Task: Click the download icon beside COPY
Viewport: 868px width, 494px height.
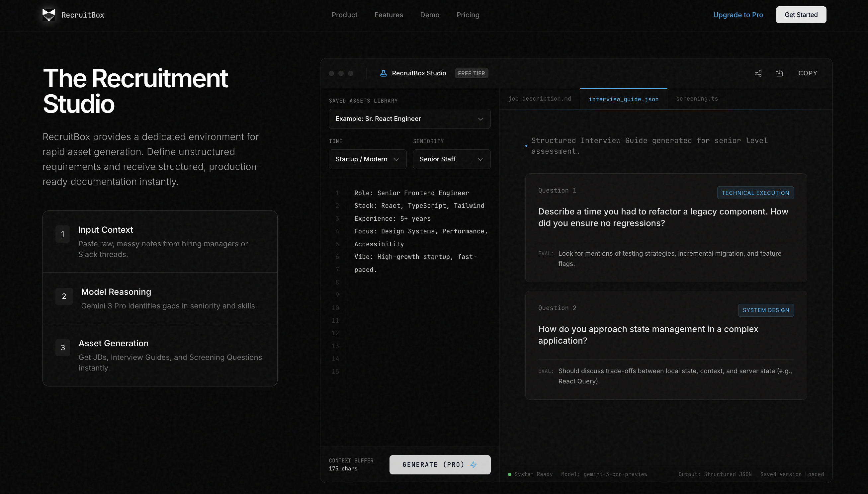Action: (779, 73)
